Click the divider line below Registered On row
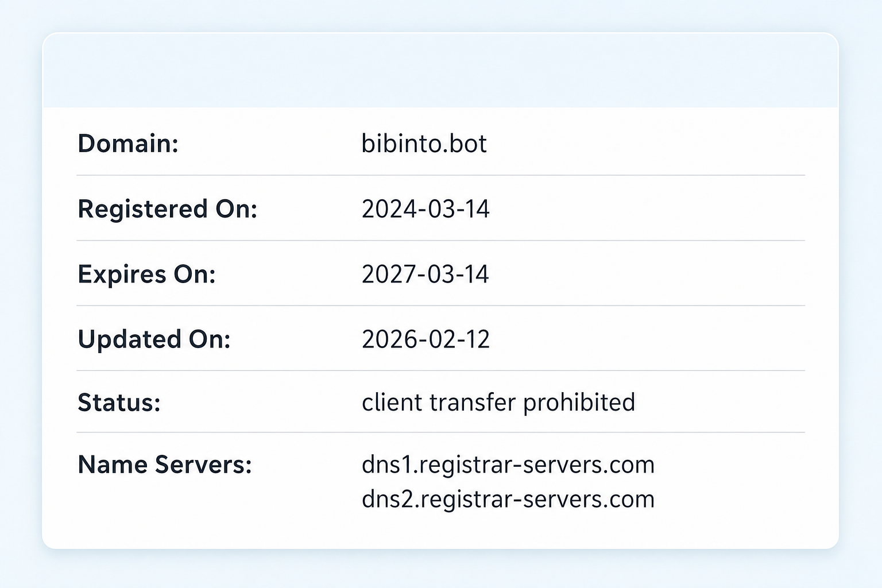 440,240
